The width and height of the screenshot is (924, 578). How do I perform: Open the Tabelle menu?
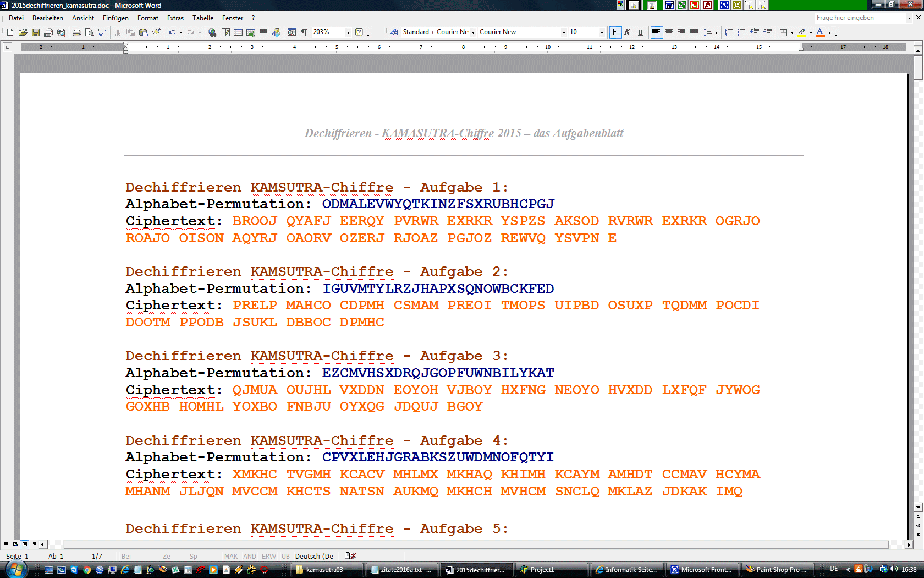coord(203,18)
